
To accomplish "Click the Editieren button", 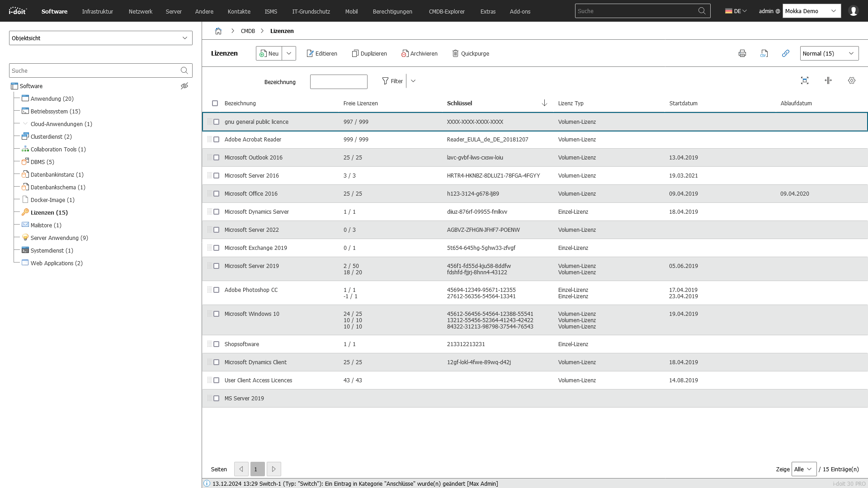I will 322,53.
